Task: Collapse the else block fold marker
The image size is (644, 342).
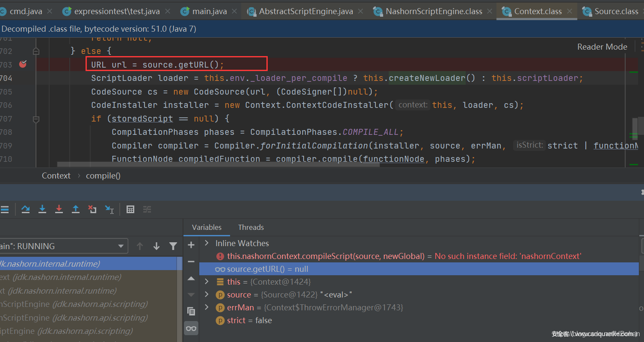Action: [x=36, y=51]
